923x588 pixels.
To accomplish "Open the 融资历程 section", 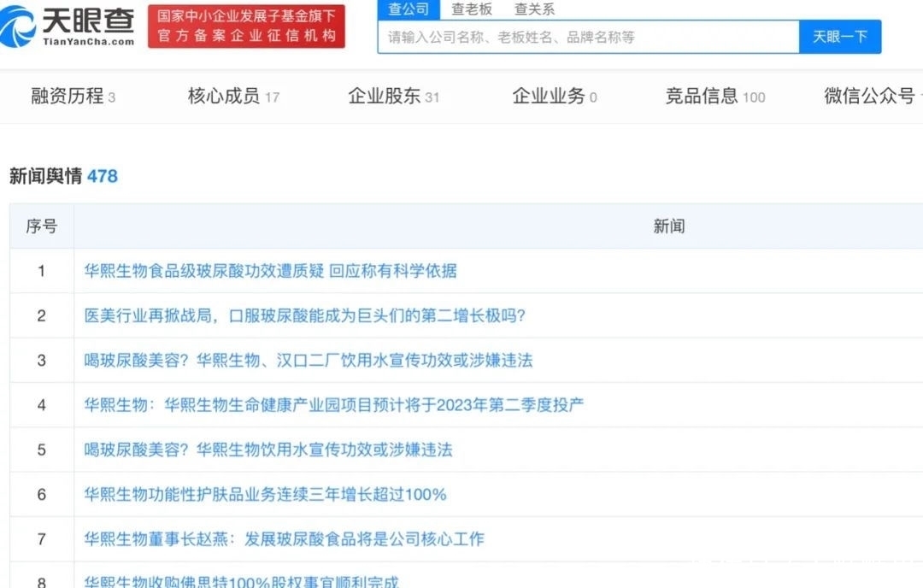I will pyautogui.click(x=68, y=97).
